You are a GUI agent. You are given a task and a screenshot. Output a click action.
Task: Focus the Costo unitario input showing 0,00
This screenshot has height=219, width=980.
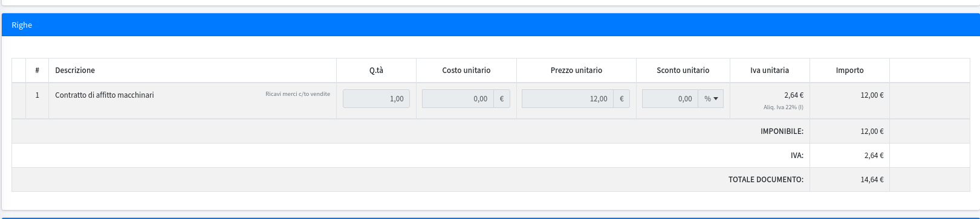(458, 99)
